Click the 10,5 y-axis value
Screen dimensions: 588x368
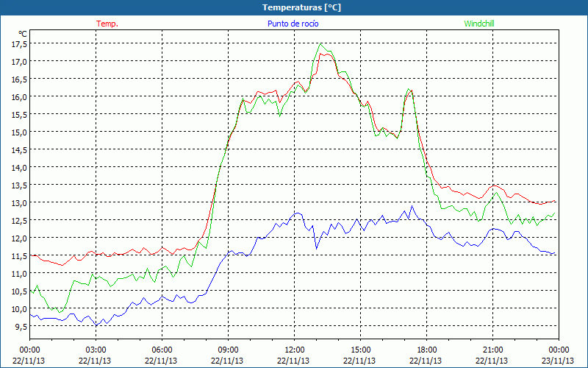20,291
